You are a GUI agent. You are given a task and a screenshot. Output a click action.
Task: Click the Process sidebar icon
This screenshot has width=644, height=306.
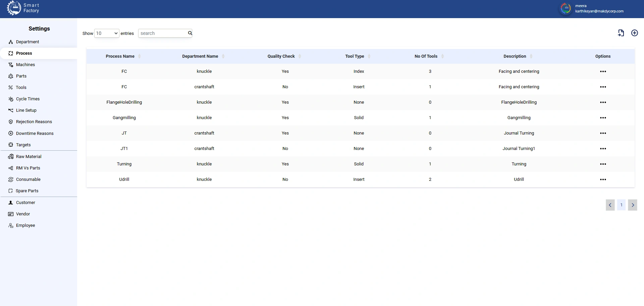click(11, 53)
